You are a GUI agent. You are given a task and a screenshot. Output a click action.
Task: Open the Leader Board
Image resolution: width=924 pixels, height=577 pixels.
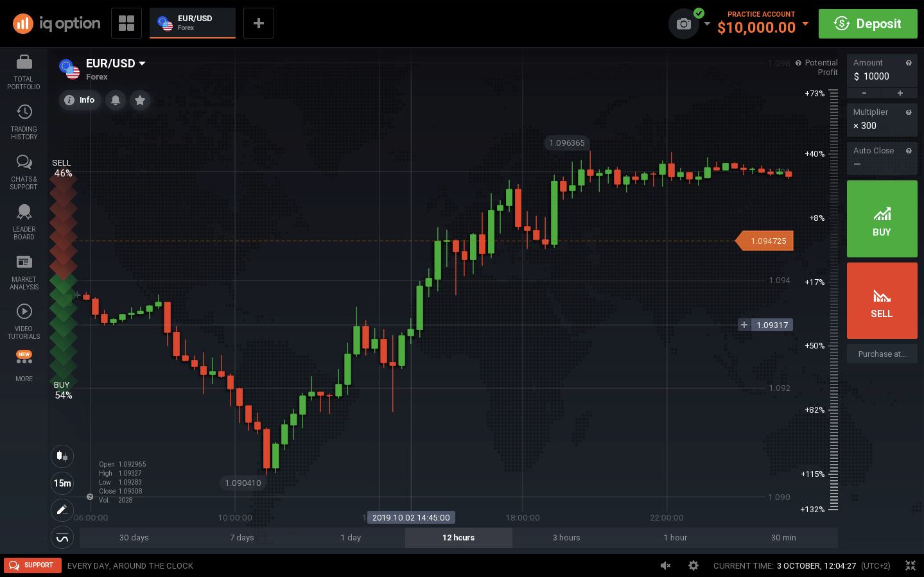24,222
